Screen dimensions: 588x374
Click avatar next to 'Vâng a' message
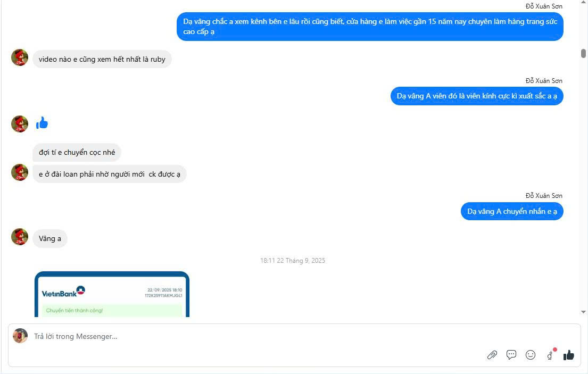(x=20, y=237)
